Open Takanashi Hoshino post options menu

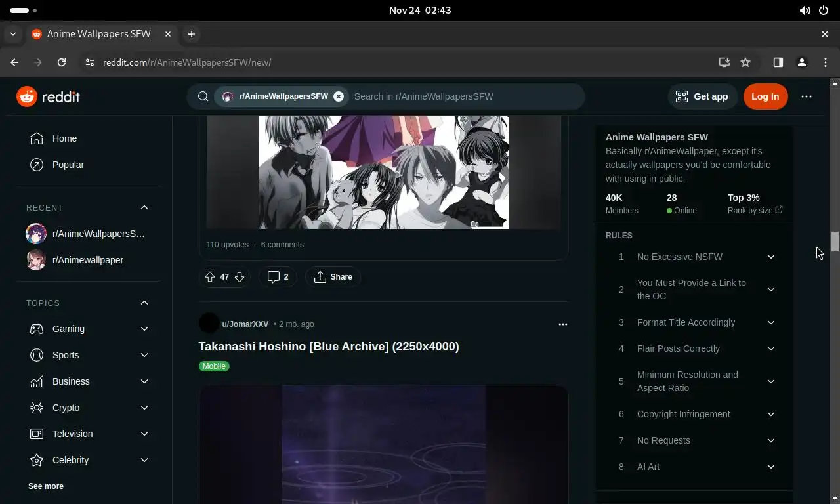pos(562,324)
